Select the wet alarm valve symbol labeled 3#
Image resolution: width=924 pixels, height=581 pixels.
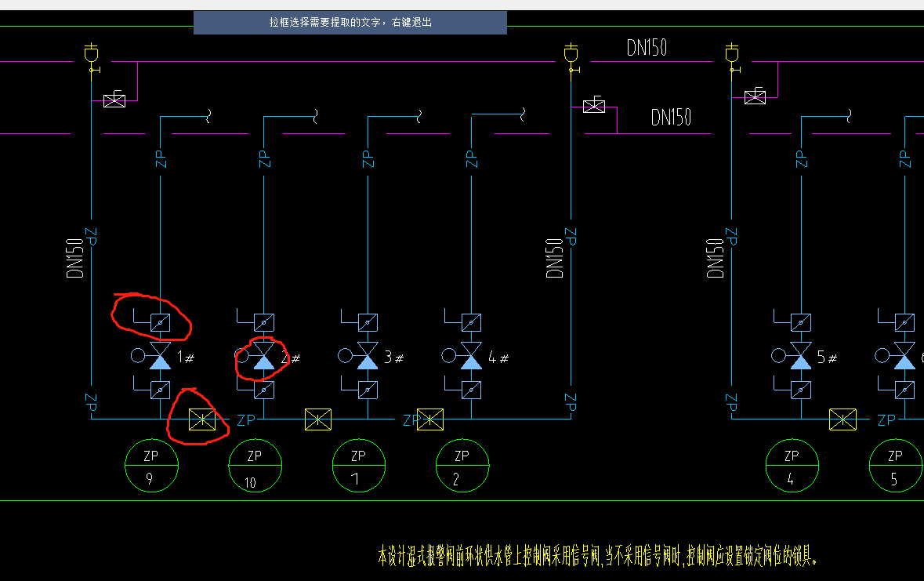[x=368, y=356]
